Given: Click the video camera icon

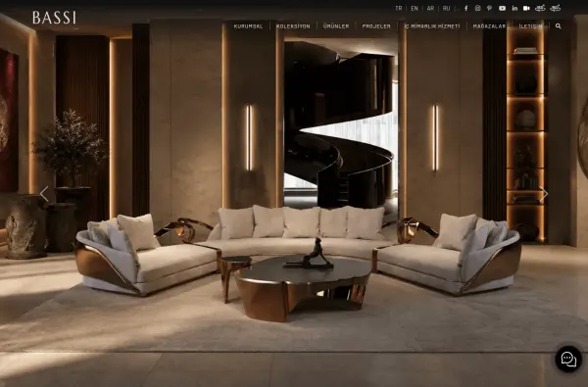Looking at the screenshot, I should click(526, 8).
